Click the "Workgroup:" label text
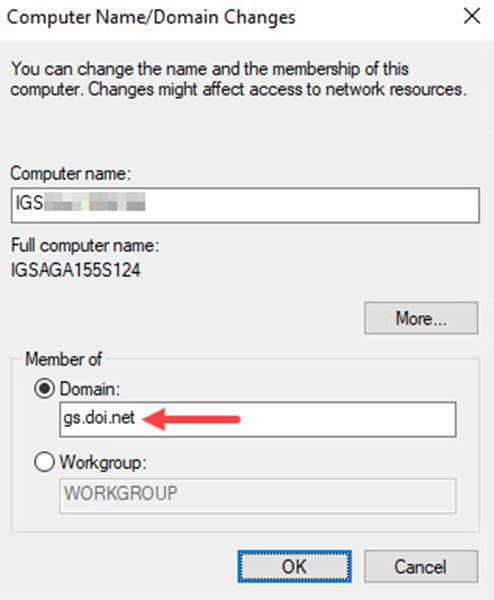Viewport: 494px width, 600px height. pos(103,463)
